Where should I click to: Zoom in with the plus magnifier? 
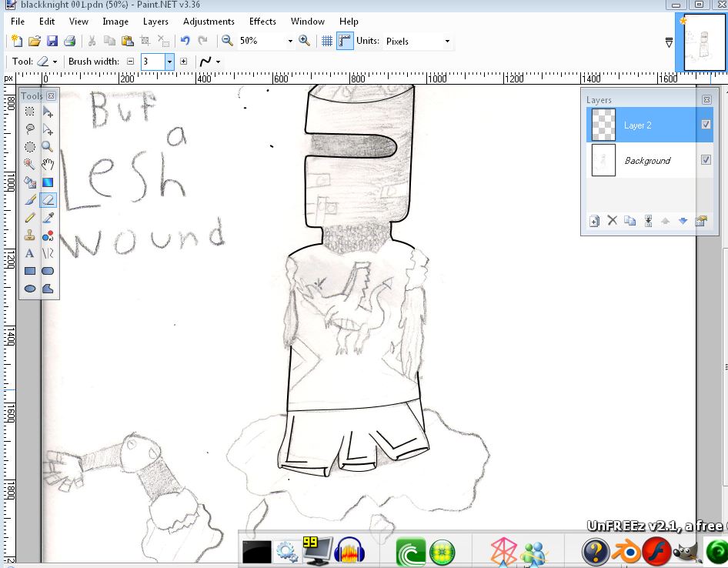click(305, 41)
